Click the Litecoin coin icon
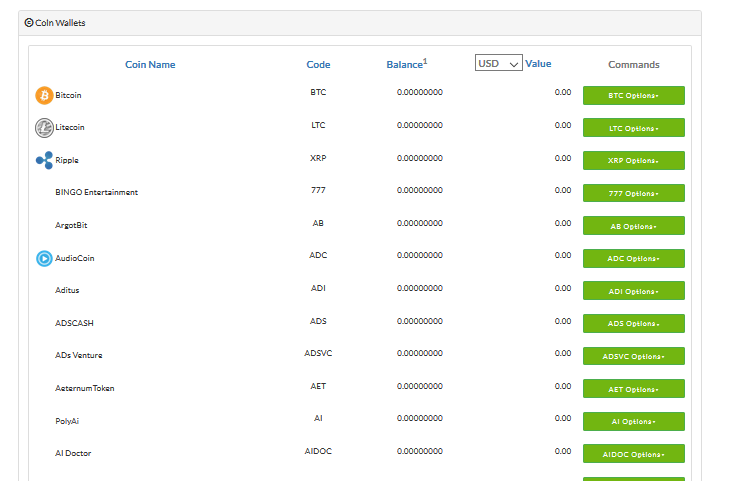 pyautogui.click(x=44, y=128)
